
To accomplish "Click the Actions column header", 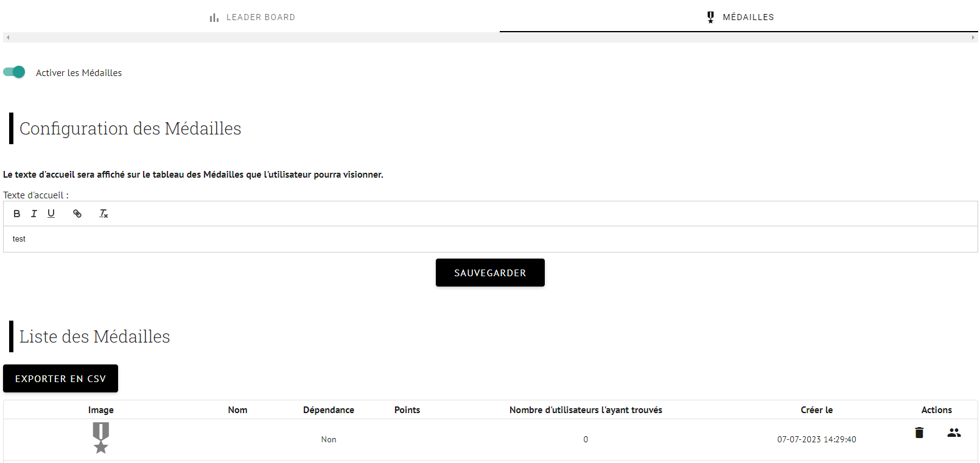I will coord(937,410).
